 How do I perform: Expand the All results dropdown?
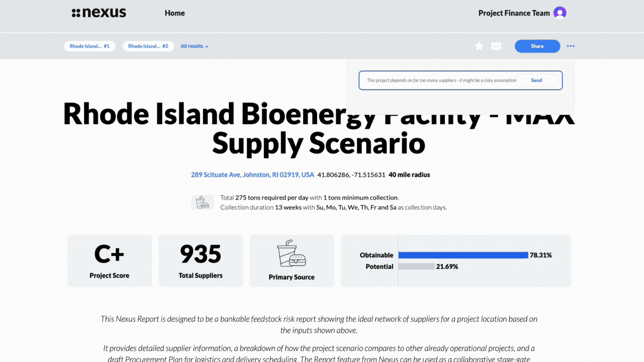194,46
